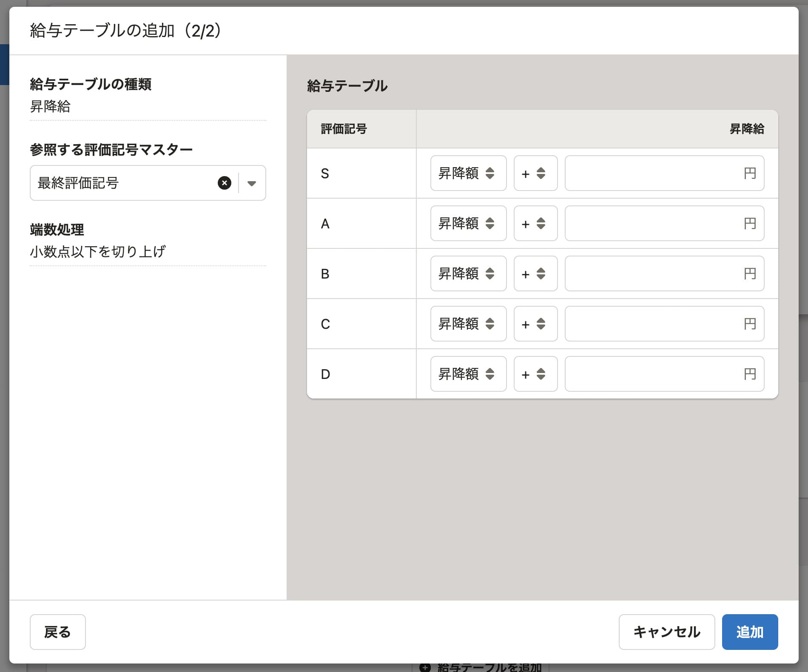
Task: Clear the 最終評価記号 selection with the X icon
Action: pos(225,183)
